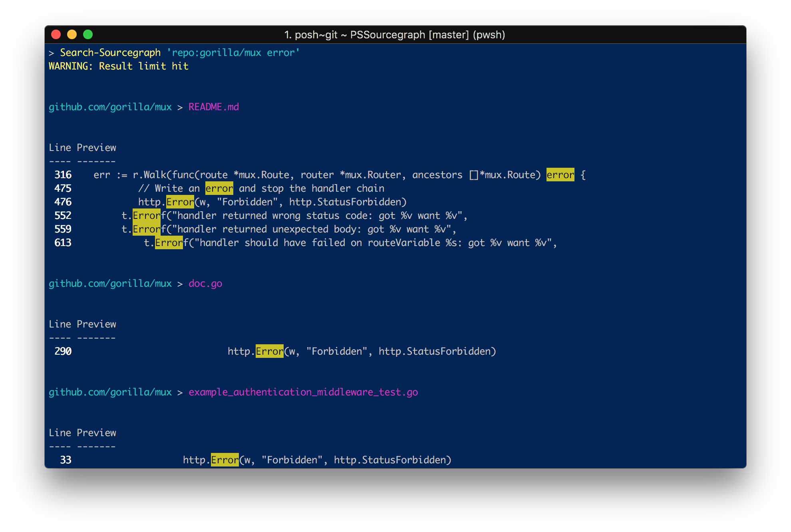Click the first github.com/gorilla/mux repo link
791x532 pixels.
tap(110, 107)
